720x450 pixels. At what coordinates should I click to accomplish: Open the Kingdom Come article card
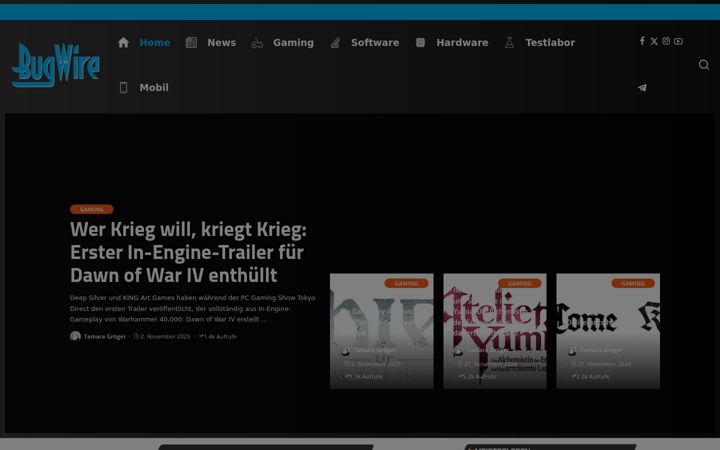608,331
